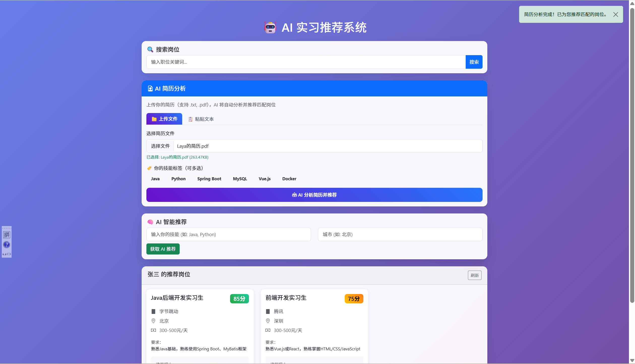Focus the city input field
Screen dimensions: 635x364
pyautogui.click(x=400, y=234)
